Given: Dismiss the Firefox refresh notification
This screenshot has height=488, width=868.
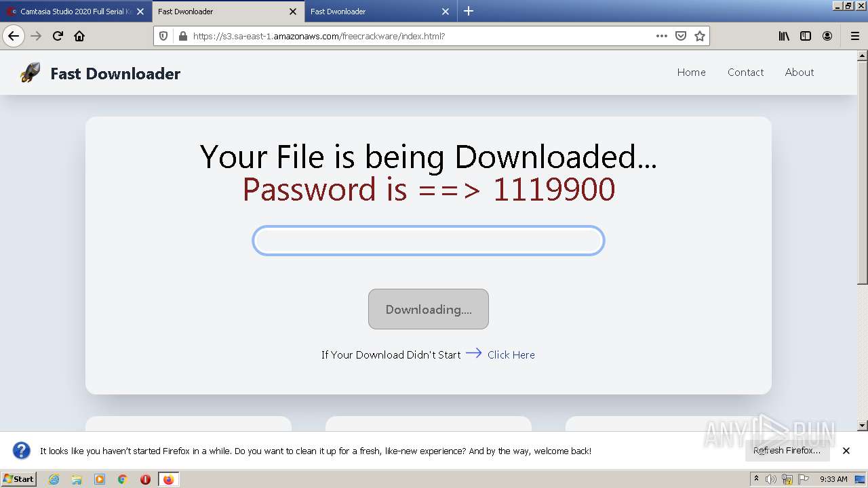Looking at the screenshot, I should point(846,451).
